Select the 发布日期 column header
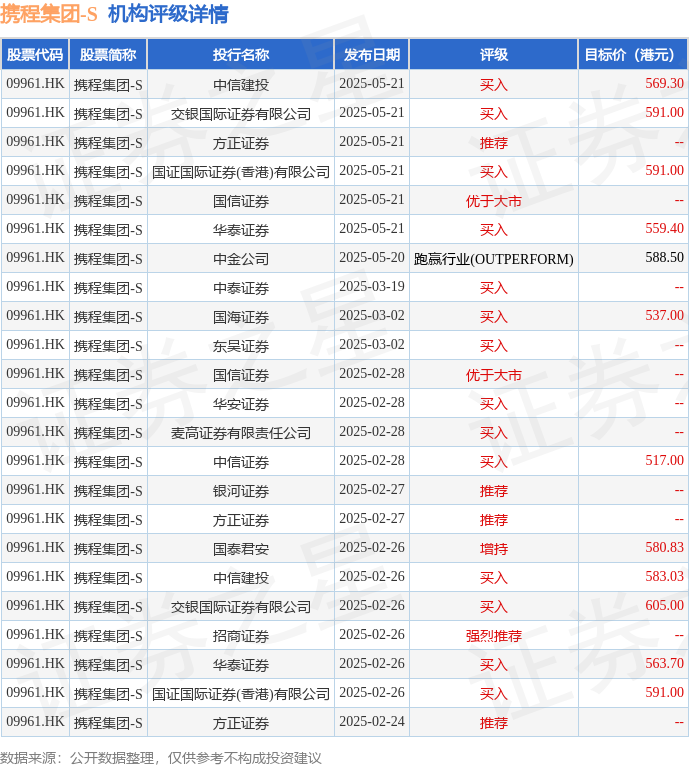Viewport: 689px width, 767px height. coord(372,55)
